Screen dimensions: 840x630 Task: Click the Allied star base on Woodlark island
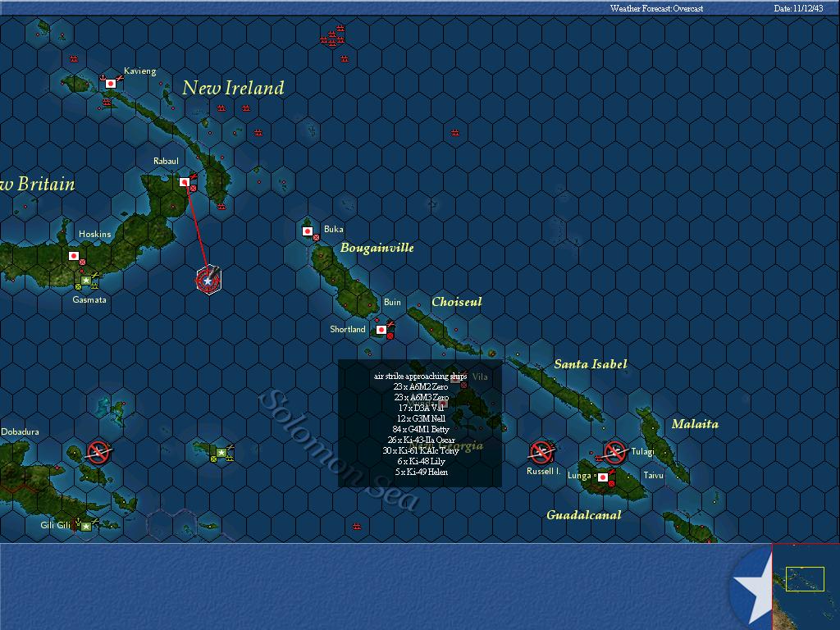(x=221, y=453)
